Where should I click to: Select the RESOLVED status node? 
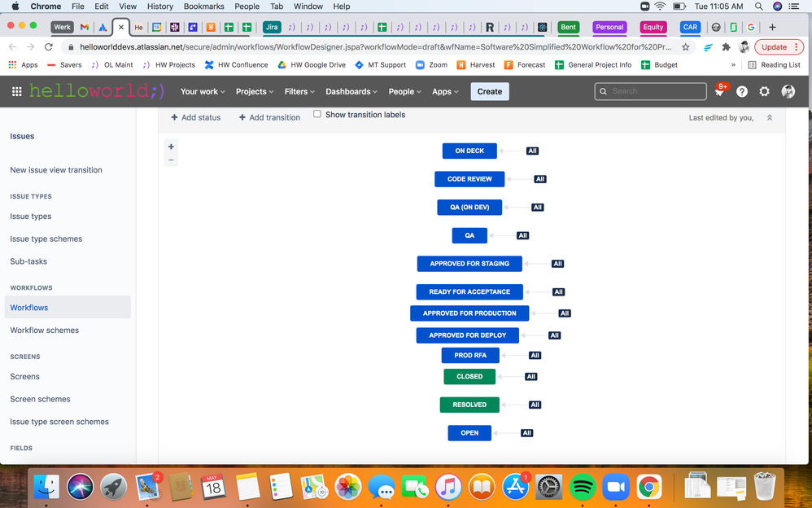(x=469, y=405)
